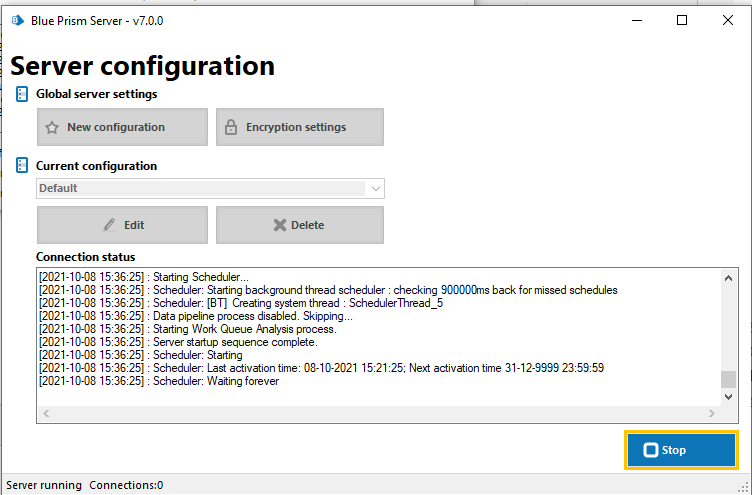Image resolution: width=752 pixels, height=495 pixels.
Task: Maximize the Blue Prism Server window
Action: (682, 20)
